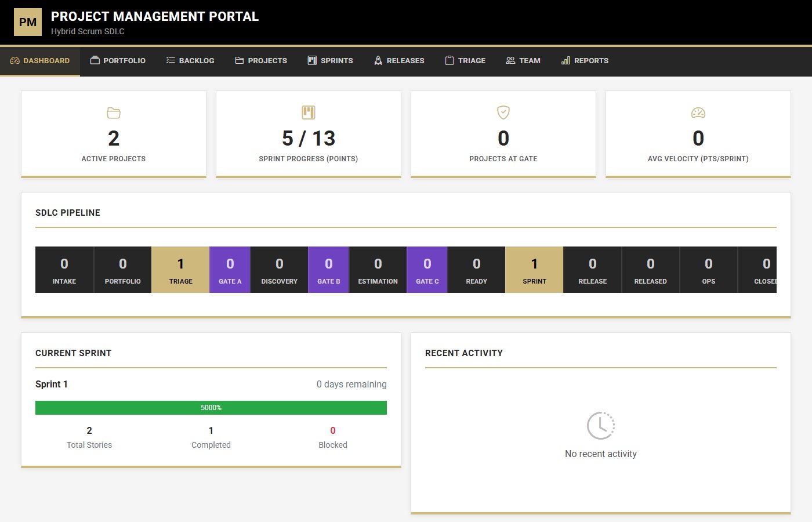812x522 pixels.
Task: Select the Gate C pipeline stage
Action: click(427, 270)
